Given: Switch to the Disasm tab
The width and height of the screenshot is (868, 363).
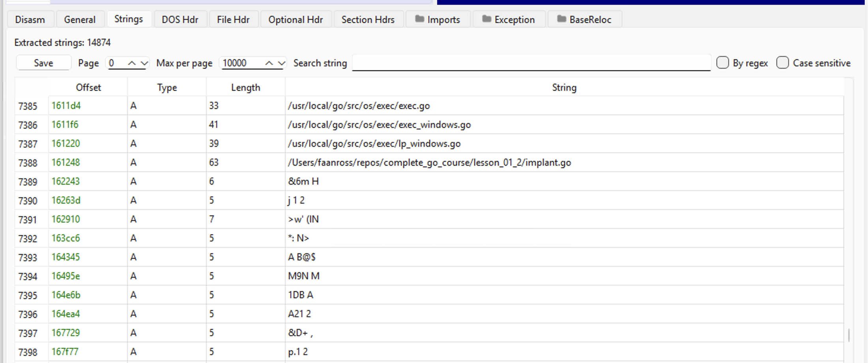Looking at the screenshot, I should coord(30,19).
